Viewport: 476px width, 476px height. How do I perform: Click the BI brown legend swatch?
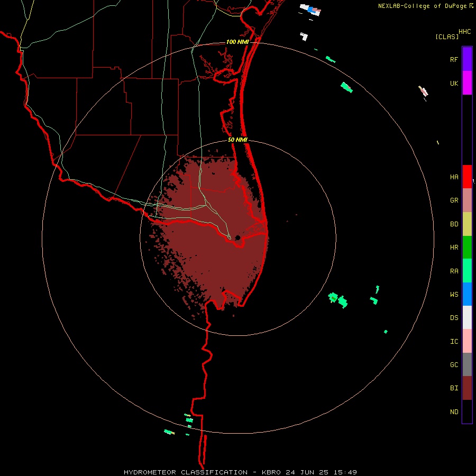pyautogui.click(x=467, y=388)
